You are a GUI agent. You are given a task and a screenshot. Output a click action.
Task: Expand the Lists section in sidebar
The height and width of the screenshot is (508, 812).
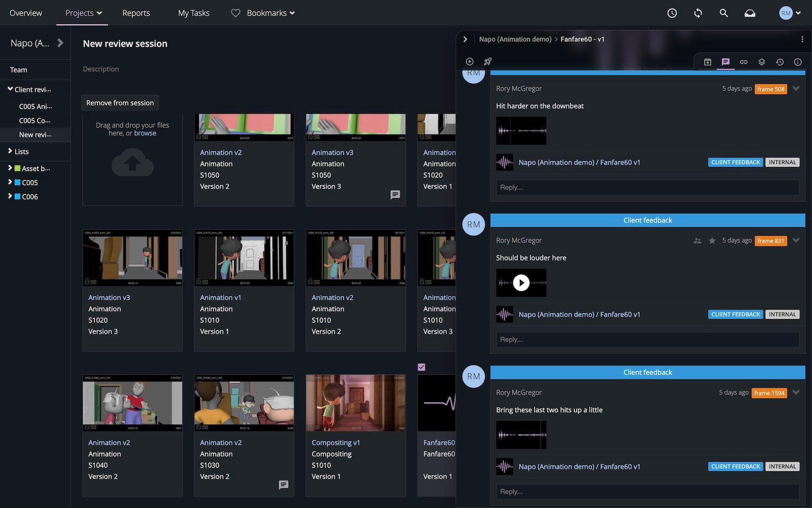pos(10,151)
